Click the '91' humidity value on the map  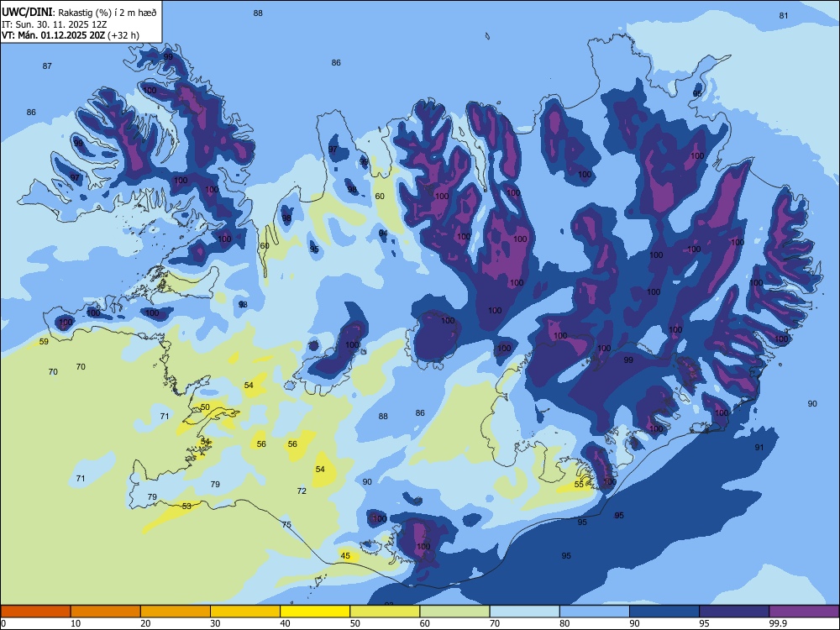pyautogui.click(x=759, y=448)
